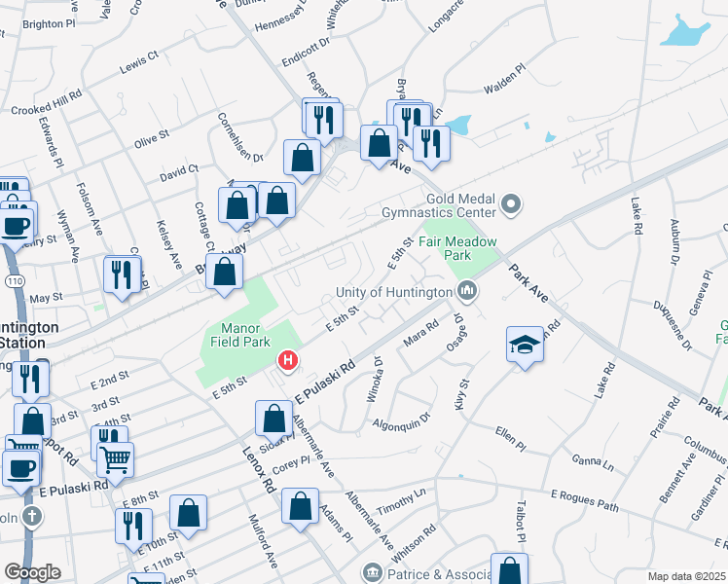Viewport: 728px width, 584px height.
Task: Click the Patrice & Associates marker icon
Action: (373, 573)
